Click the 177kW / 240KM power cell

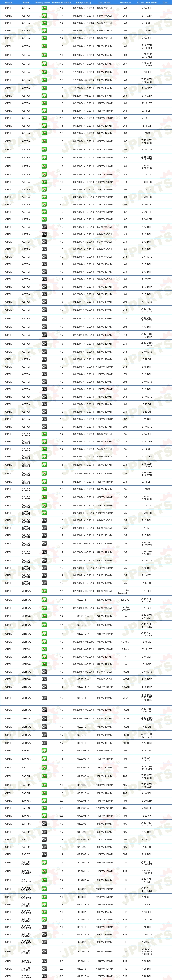click(104, 204)
